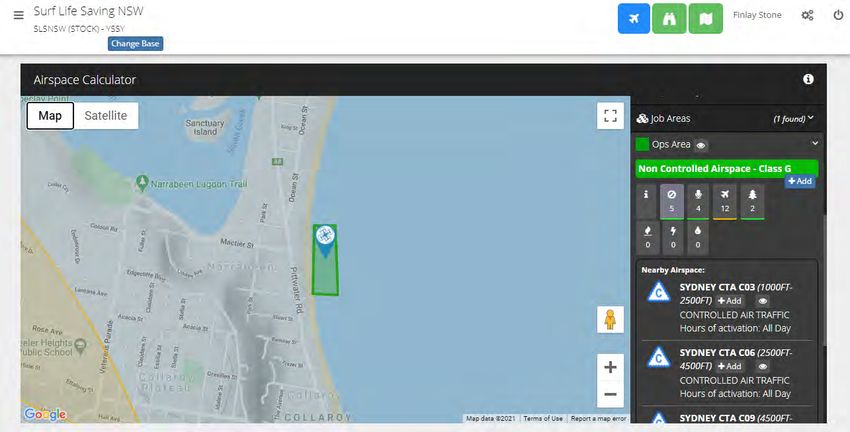Viewport: 850px width, 432px height.
Task: Open the hamburger navigation menu
Action: [18, 15]
